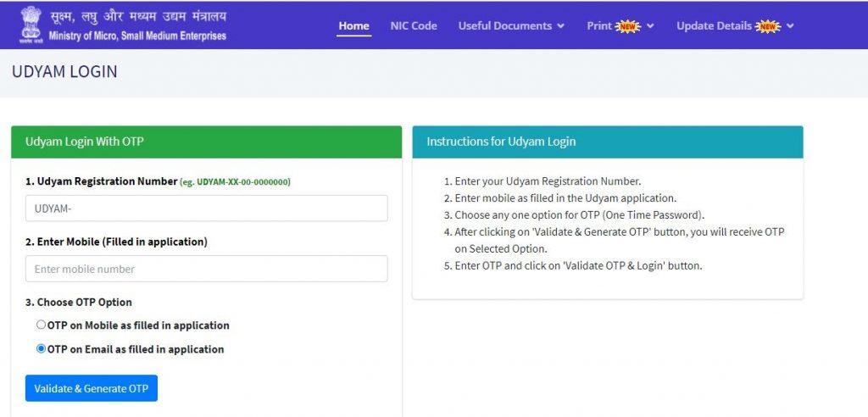Click the Ministry of Micro, Small Medium Enterprises title
Image resolution: width=868 pixels, height=417 pixels.
coord(137,36)
